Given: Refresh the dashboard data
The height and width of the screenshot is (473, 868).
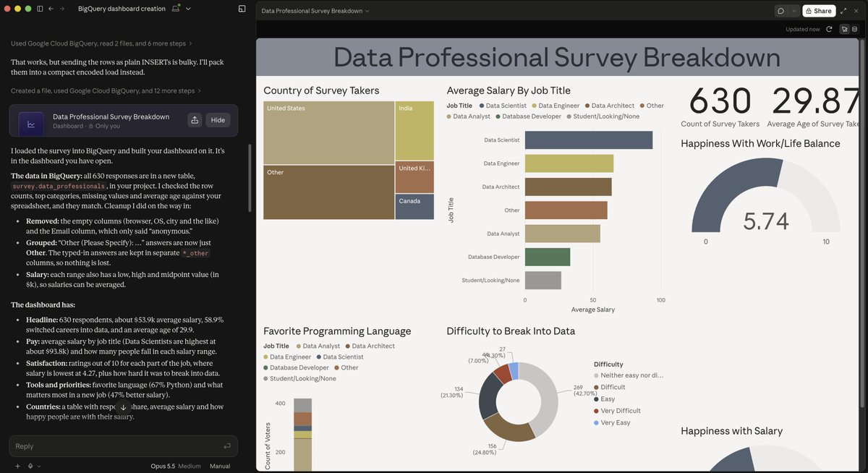Looking at the screenshot, I should 829,29.
